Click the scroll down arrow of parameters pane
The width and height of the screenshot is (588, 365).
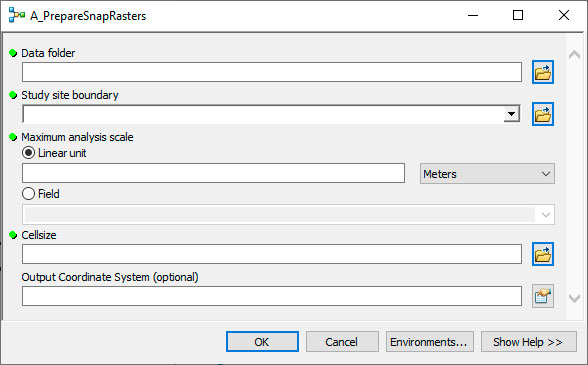click(574, 298)
